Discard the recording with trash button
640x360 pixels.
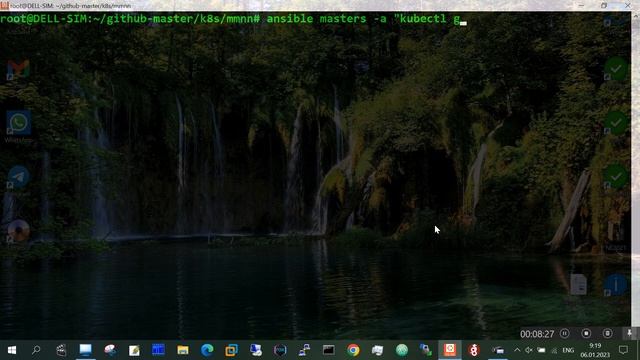(x=607, y=333)
